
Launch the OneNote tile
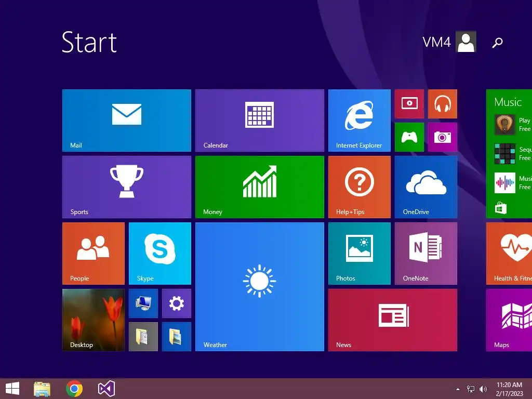[x=426, y=254]
